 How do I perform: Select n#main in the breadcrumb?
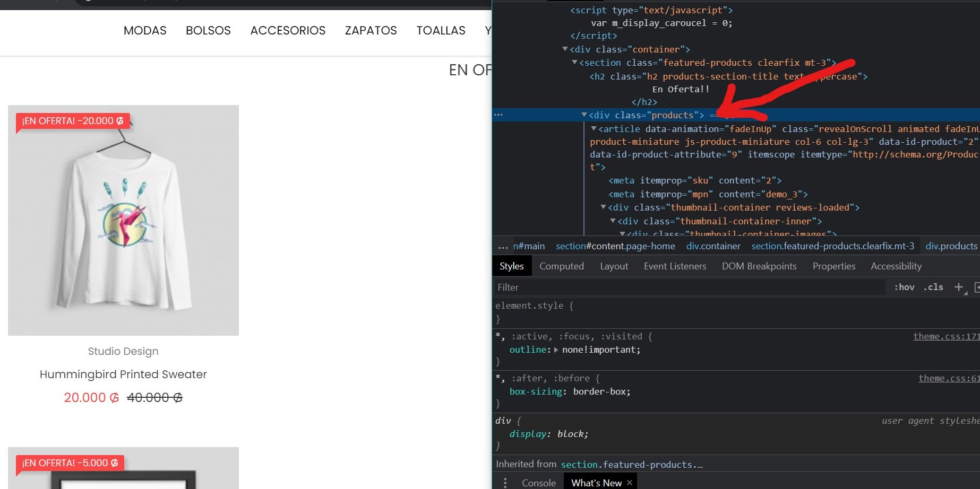(529, 246)
